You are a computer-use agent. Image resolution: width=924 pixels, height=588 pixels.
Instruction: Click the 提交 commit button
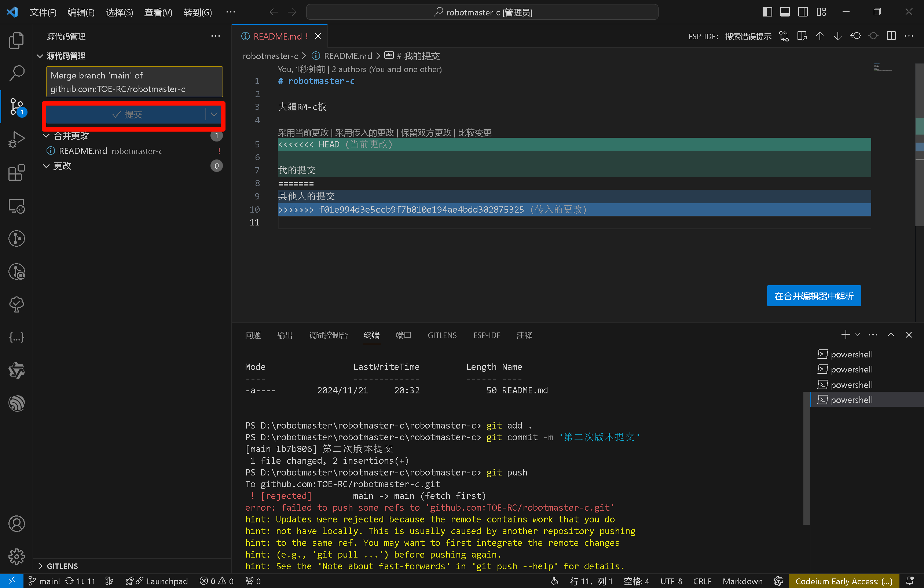tap(126, 114)
